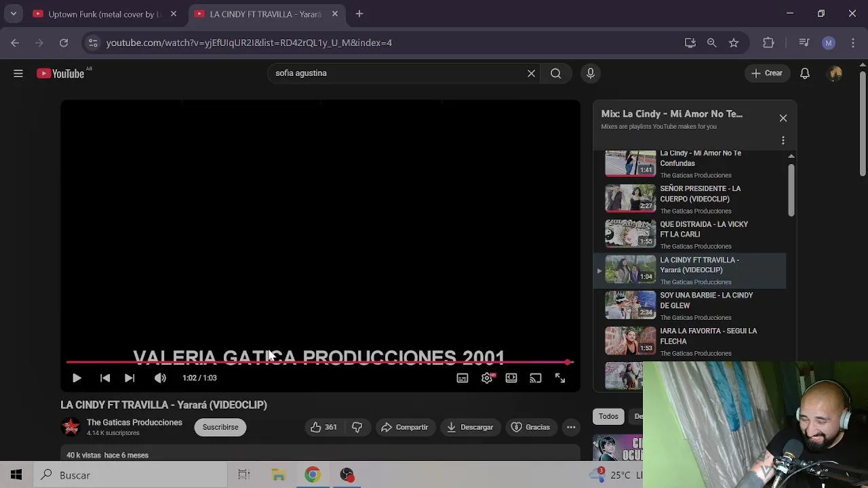The width and height of the screenshot is (868, 488).
Task: Select the Todos filter chip
Action: click(608, 416)
